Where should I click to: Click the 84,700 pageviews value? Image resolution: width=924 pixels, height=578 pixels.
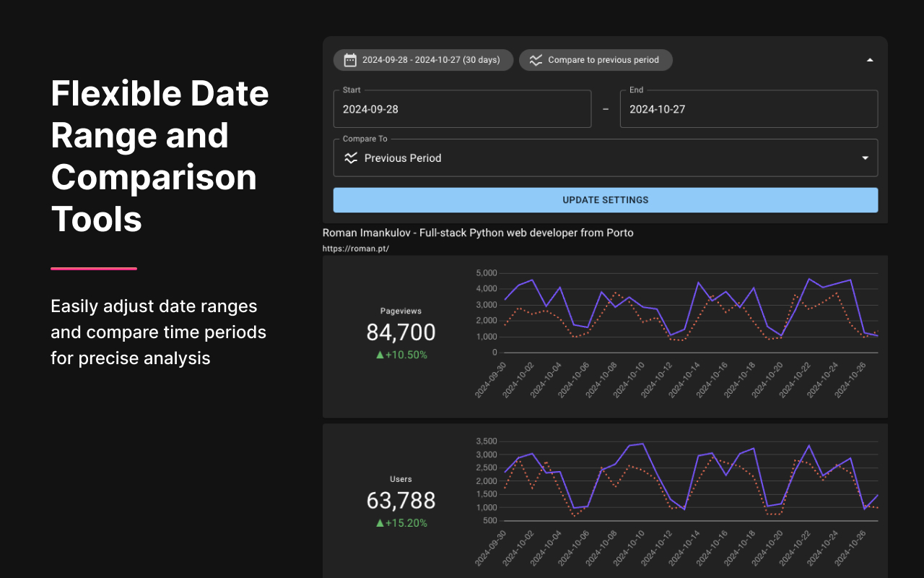coord(401,332)
